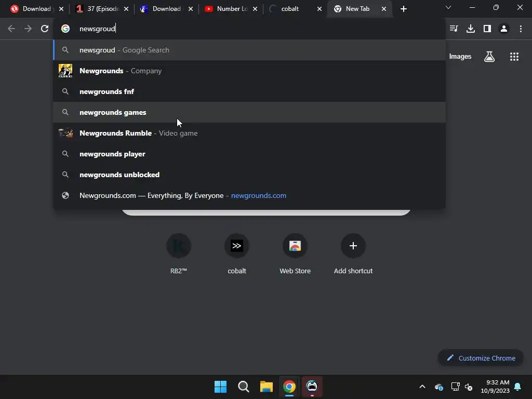532x399 pixels.
Task: Toggle the Chrome side panel icon
Action: pyautogui.click(x=487, y=29)
